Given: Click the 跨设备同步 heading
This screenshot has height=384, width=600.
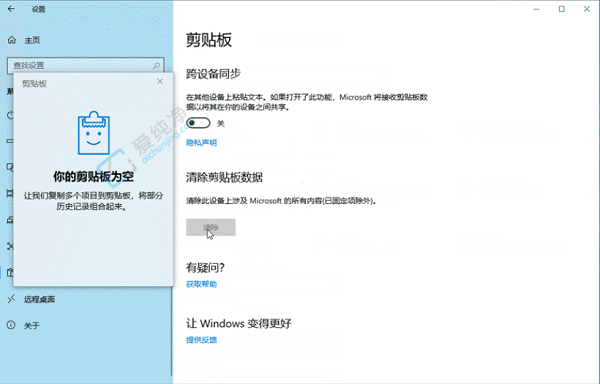Looking at the screenshot, I should coord(213,73).
